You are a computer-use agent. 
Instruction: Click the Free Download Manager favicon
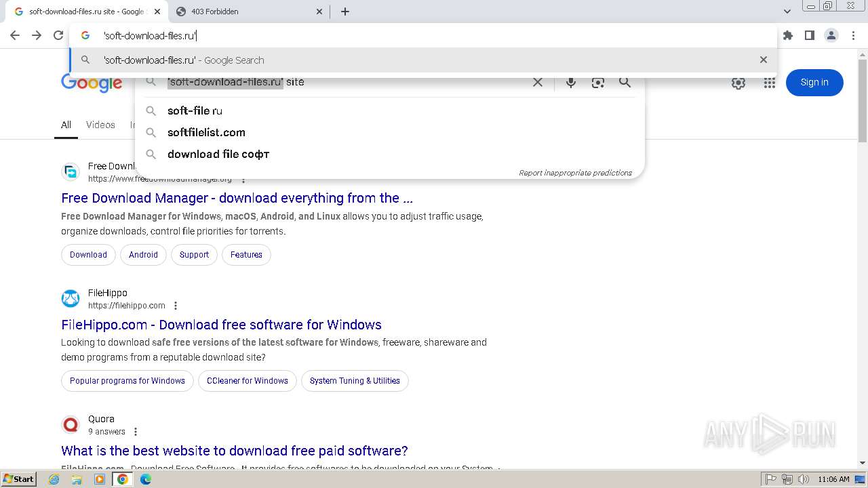(71, 171)
